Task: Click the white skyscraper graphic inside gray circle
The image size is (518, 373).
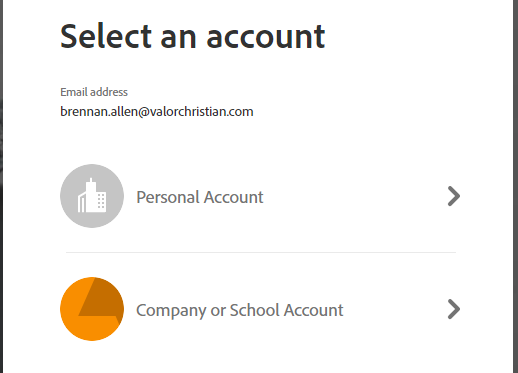Action: (x=92, y=196)
